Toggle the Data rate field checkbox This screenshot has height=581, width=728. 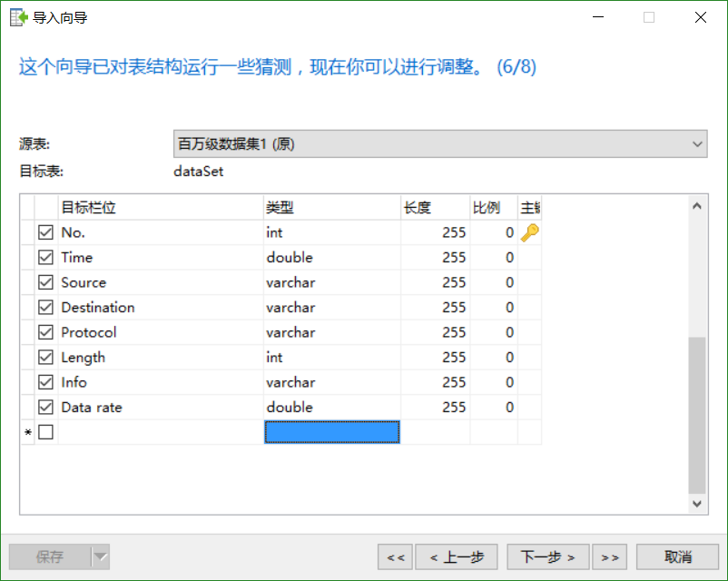[45, 407]
